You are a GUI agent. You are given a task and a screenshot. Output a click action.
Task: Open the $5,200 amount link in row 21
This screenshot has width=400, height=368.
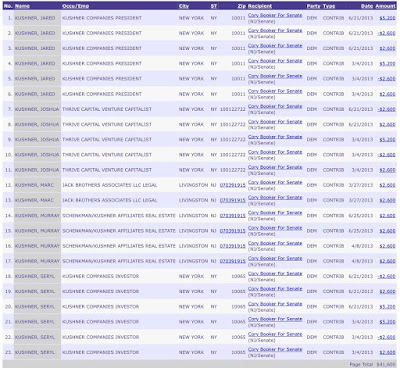click(387, 322)
